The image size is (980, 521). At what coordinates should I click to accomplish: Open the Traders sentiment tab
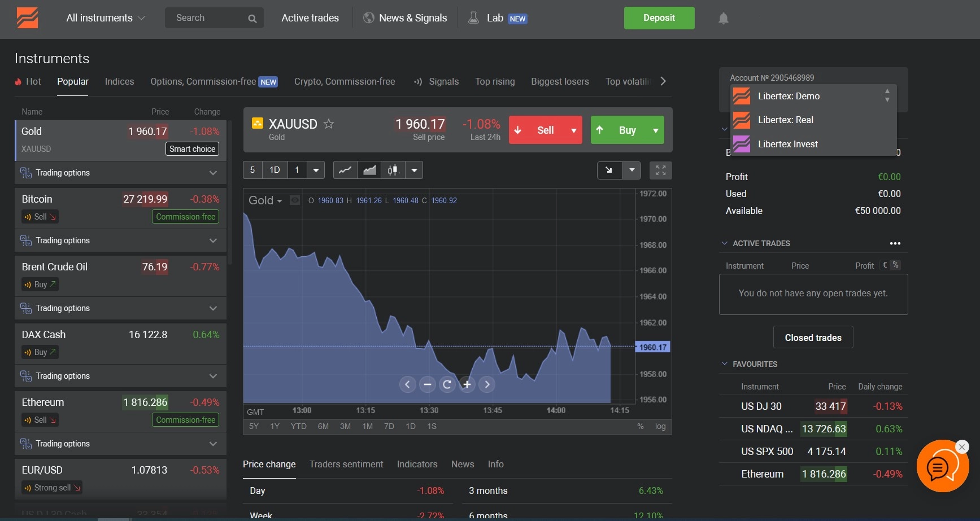pos(346,464)
